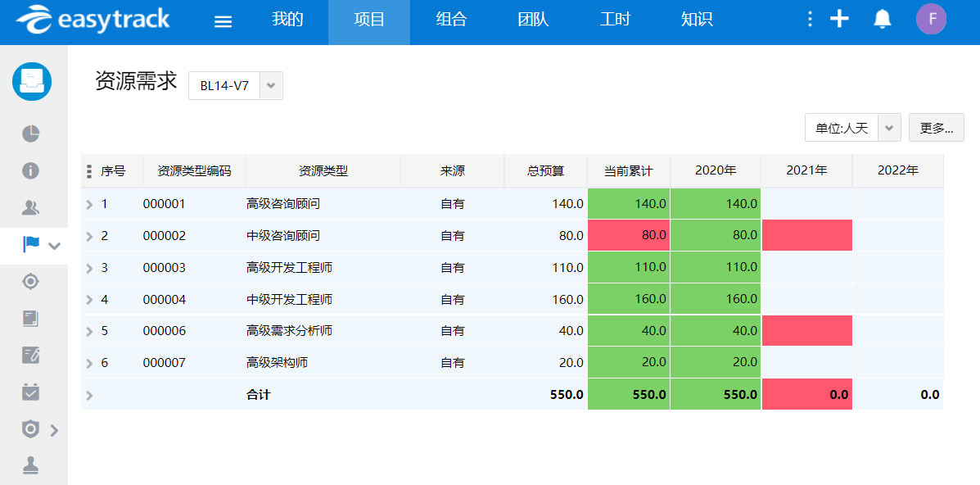The height and width of the screenshot is (485, 980).
Task: Click the blue flag sidebar icon
Action: (x=30, y=245)
